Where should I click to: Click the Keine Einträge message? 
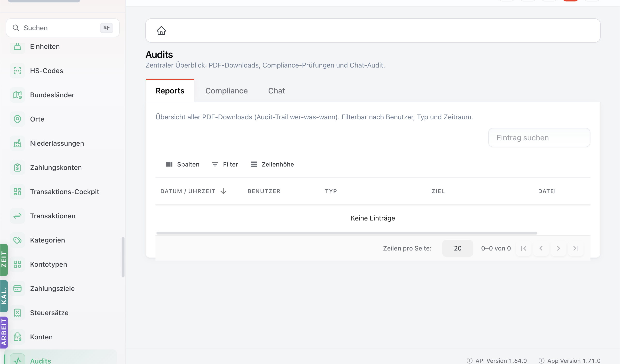click(373, 218)
